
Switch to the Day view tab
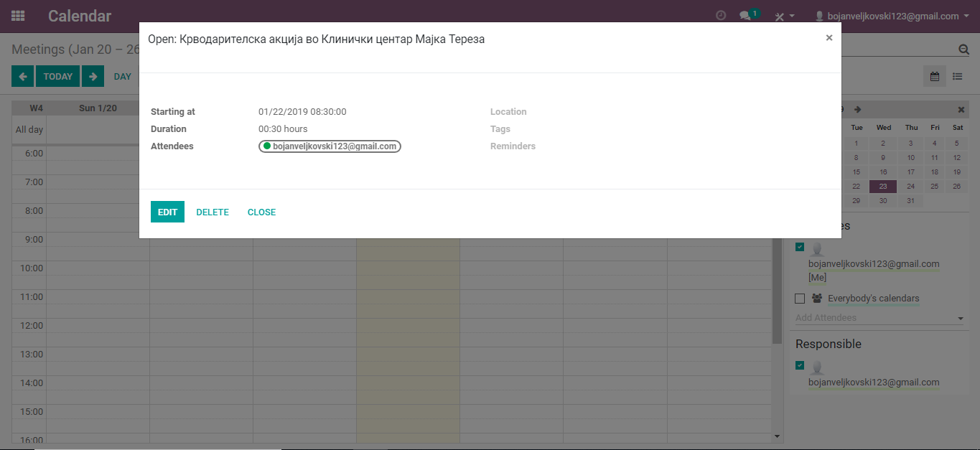123,76
